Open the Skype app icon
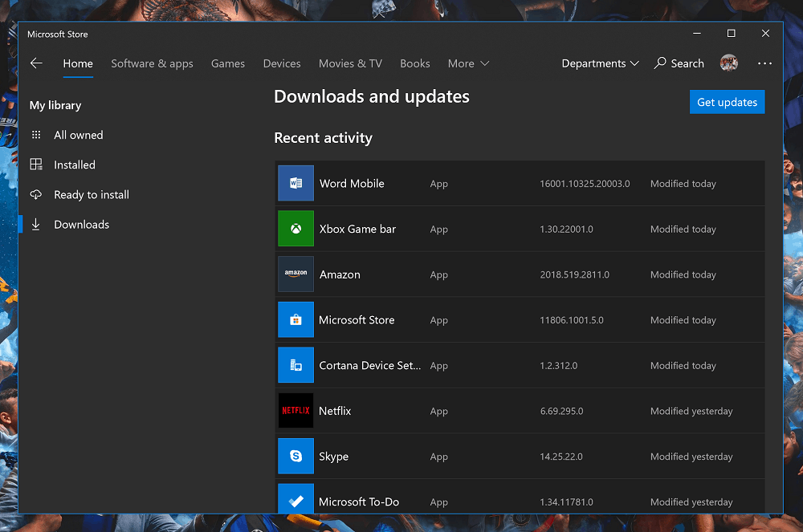The height and width of the screenshot is (532, 803). 296,457
